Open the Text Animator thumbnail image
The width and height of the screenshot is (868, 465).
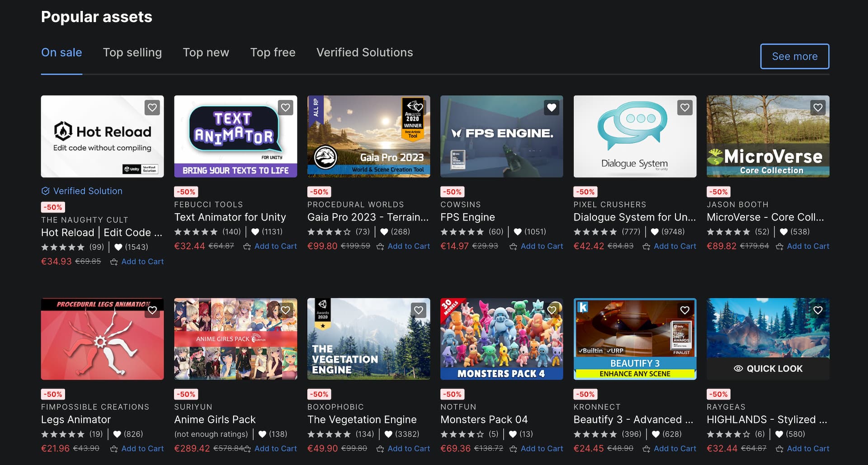coord(236,136)
